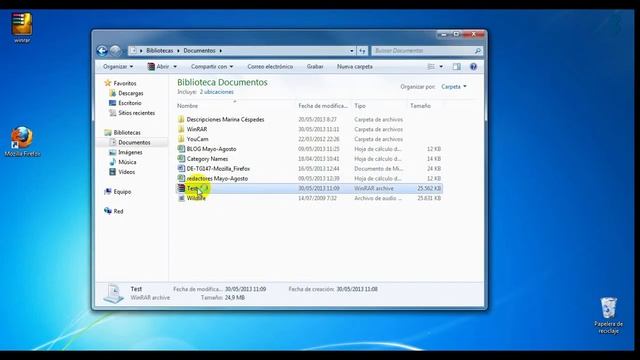Sort by the Tipo column header
Viewport: 640px width, 360px height.
[360, 106]
